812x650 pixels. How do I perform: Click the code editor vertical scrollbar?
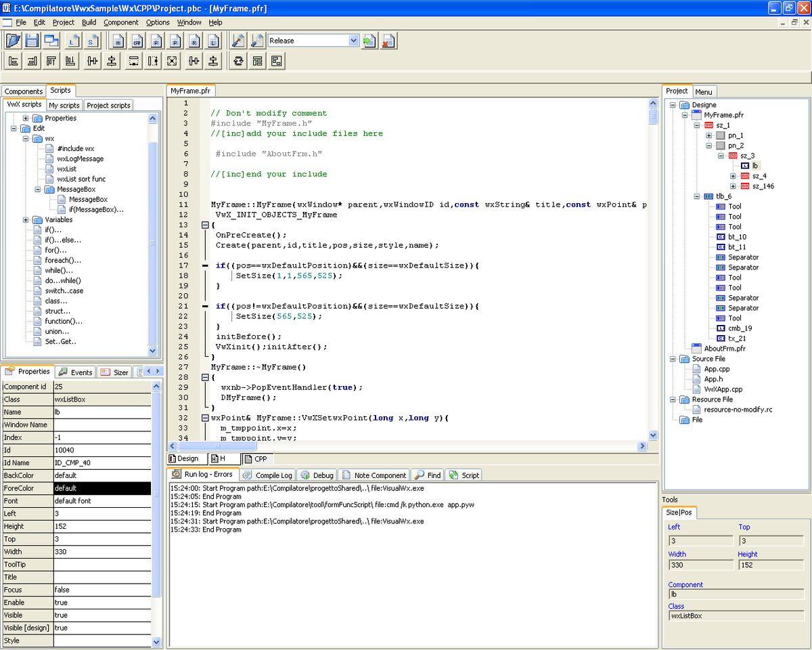(x=653, y=269)
